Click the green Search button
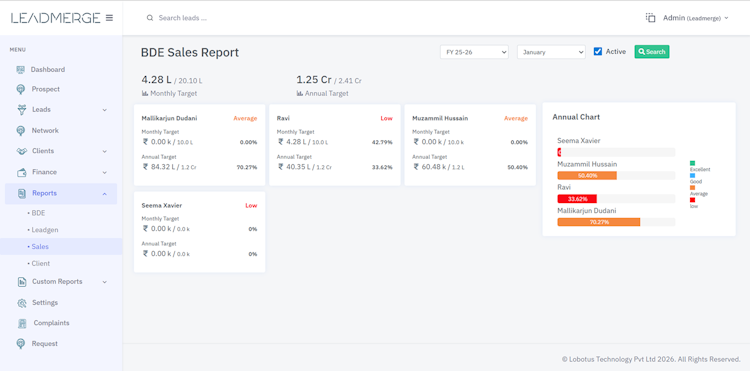The width and height of the screenshot is (750, 371). pos(651,52)
